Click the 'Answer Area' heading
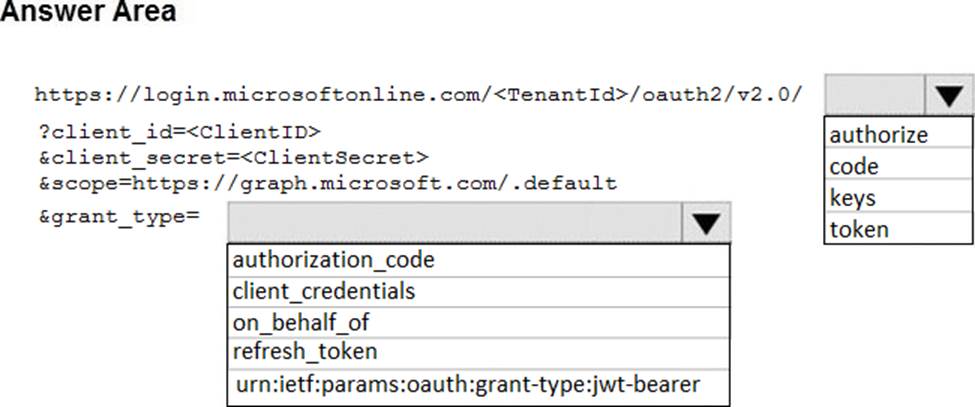Screen dimensions: 975x407 [x=88, y=13]
